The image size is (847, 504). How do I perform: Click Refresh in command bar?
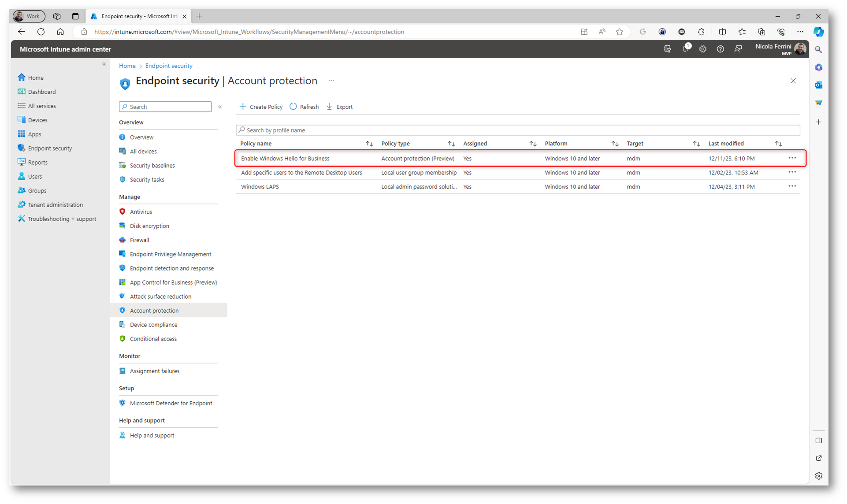coord(304,107)
